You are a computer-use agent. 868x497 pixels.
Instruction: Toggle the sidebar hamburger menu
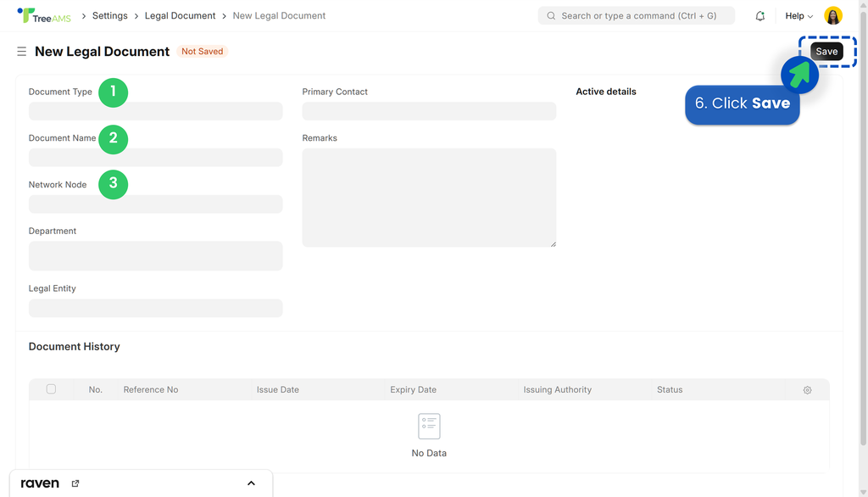pos(22,52)
